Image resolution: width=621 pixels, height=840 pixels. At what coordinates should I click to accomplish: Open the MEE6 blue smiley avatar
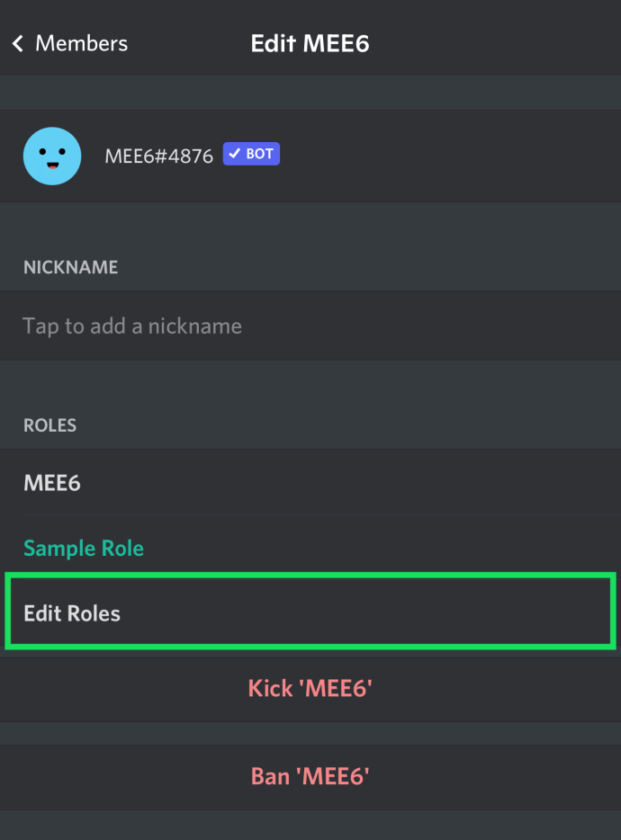point(52,156)
